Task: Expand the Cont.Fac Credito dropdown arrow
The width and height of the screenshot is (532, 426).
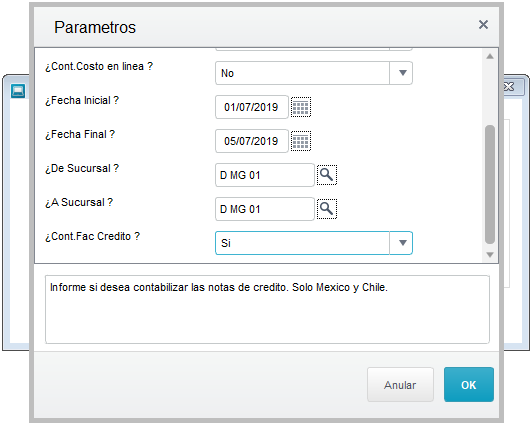Action: point(402,243)
